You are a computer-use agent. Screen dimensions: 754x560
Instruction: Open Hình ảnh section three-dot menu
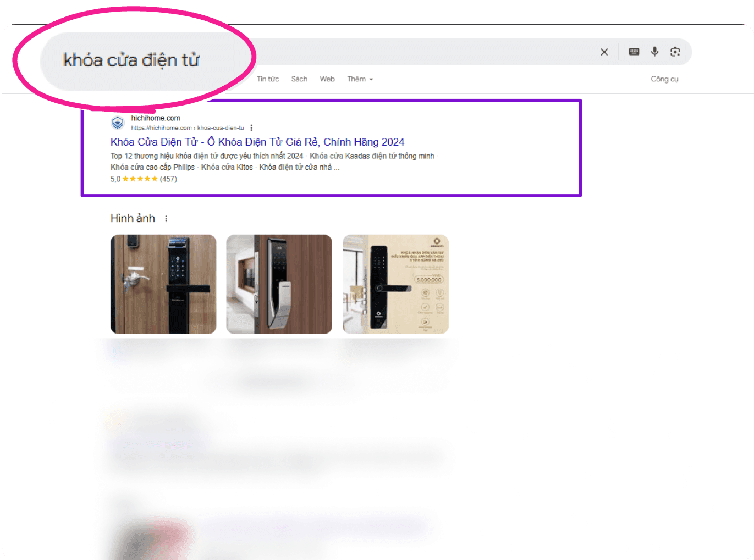(x=166, y=219)
